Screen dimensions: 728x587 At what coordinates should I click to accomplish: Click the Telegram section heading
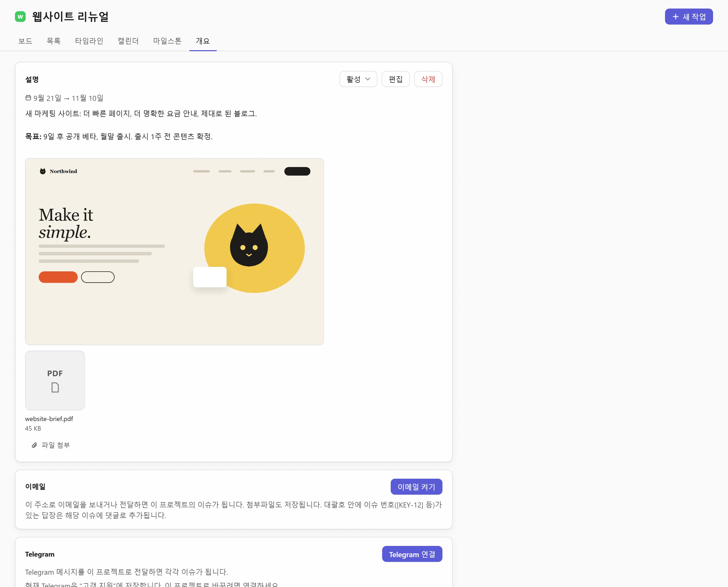click(39, 554)
